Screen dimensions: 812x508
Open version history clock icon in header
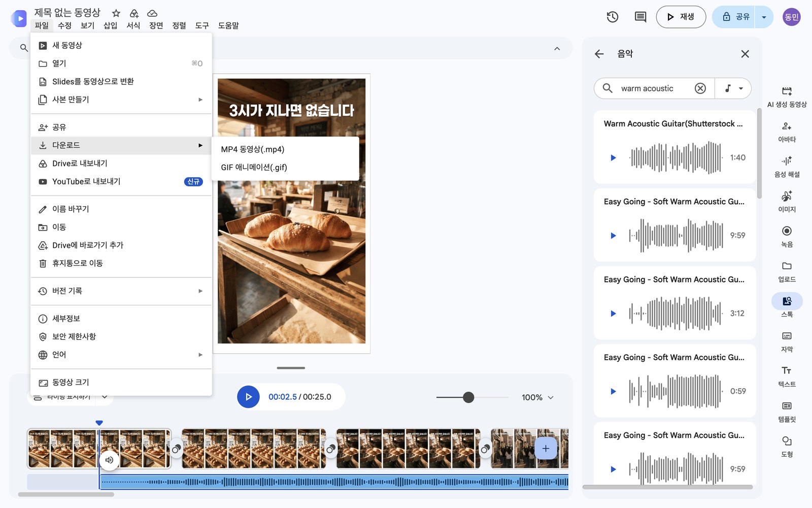[613, 17]
